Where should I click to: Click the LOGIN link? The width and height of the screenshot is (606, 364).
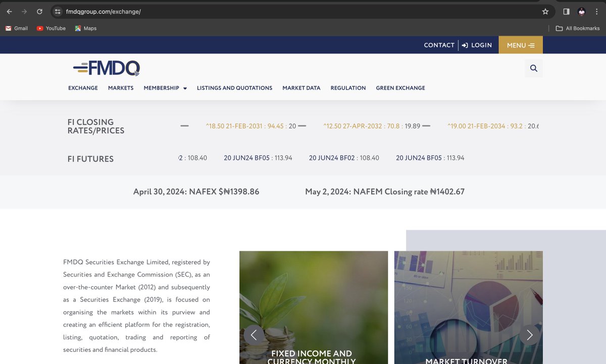477,45
